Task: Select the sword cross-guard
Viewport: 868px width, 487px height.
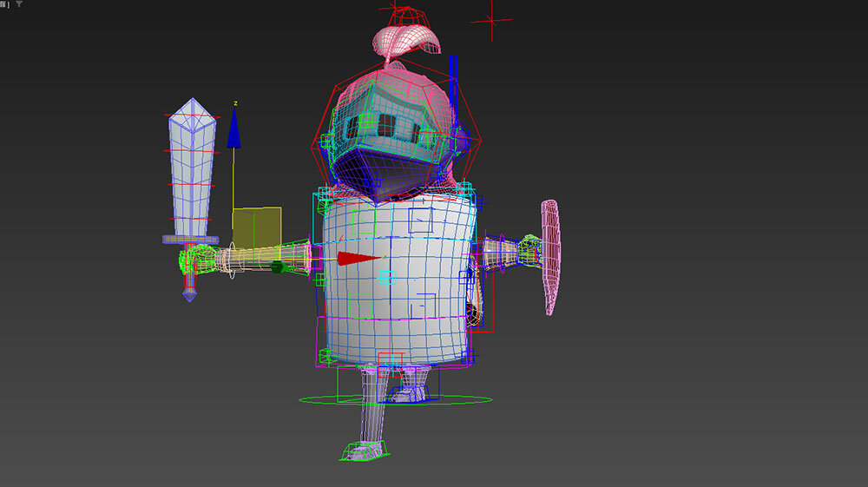Action: [x=190, y=240]
